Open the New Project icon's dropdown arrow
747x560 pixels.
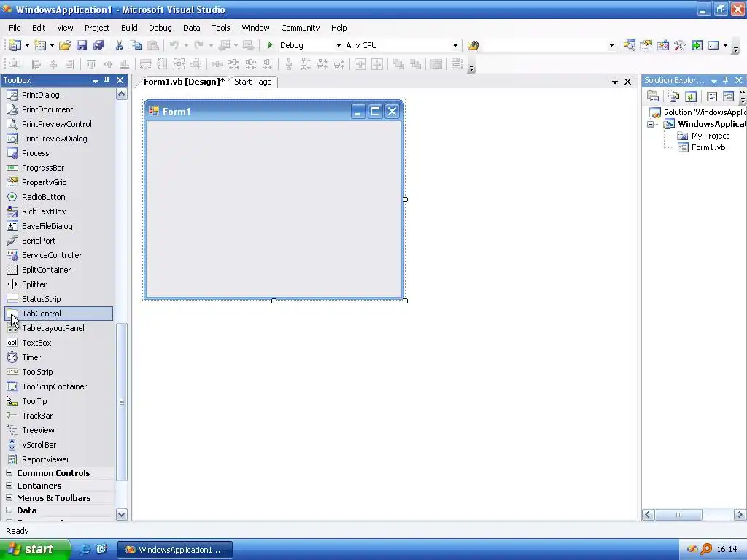coord(27,46)
